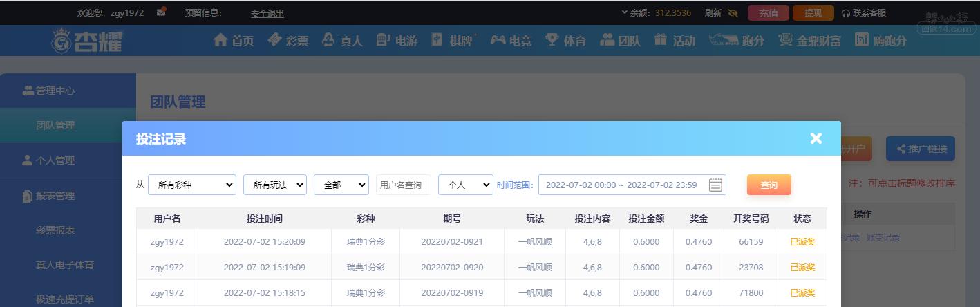Viewport: 980px width, 307px height.
Task: Open the 全部 status dropdown
Action: [341, 185]
